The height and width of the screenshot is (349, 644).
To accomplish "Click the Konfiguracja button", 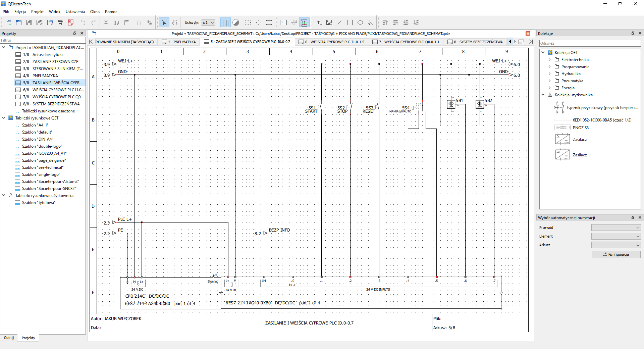I will coord(616,254).
